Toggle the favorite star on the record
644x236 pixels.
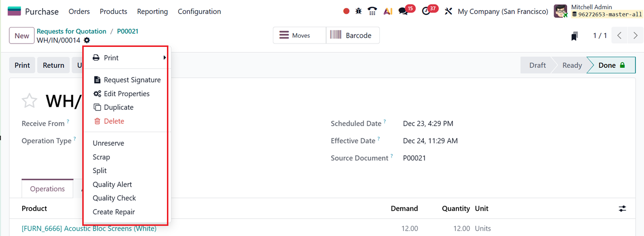coord(30,101)
